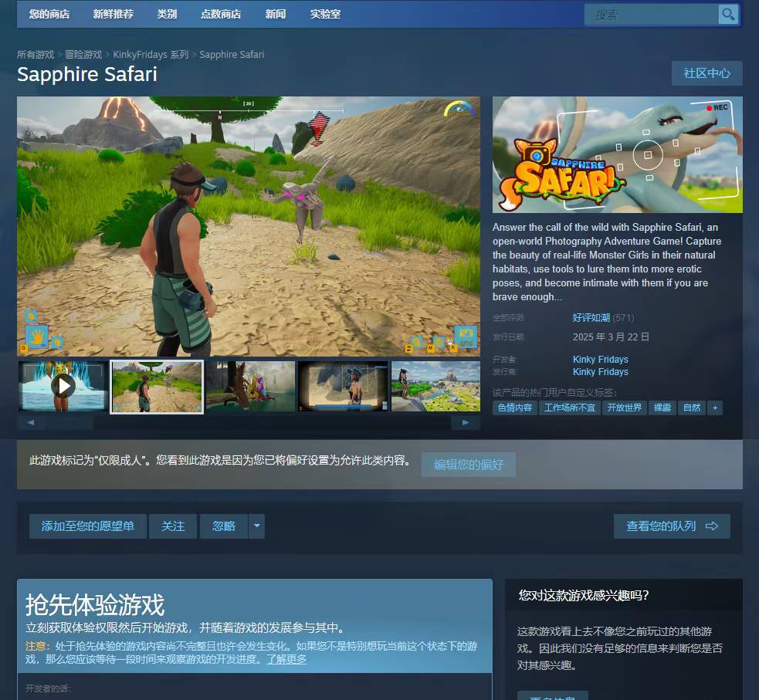Image resolution: width=759 pixels, height=700 pixels.
Task: Click the Sapphire Safari breadcrumb link
Action: 232,55
